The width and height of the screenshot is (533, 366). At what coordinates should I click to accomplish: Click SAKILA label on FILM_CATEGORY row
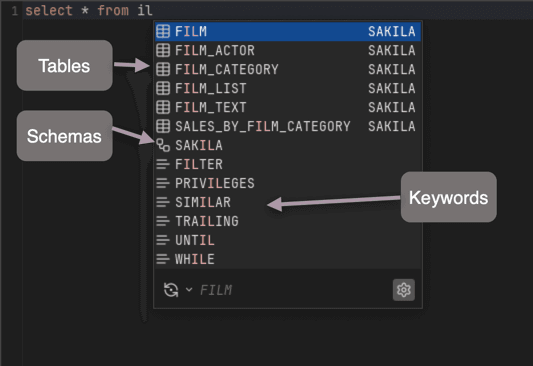coord(392,70)
